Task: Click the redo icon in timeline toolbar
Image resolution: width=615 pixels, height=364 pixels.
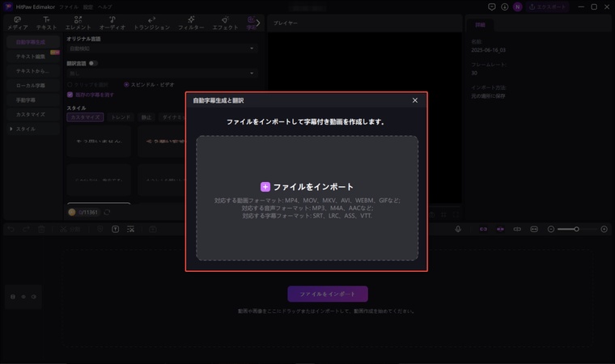Action: tap(26, 229)
